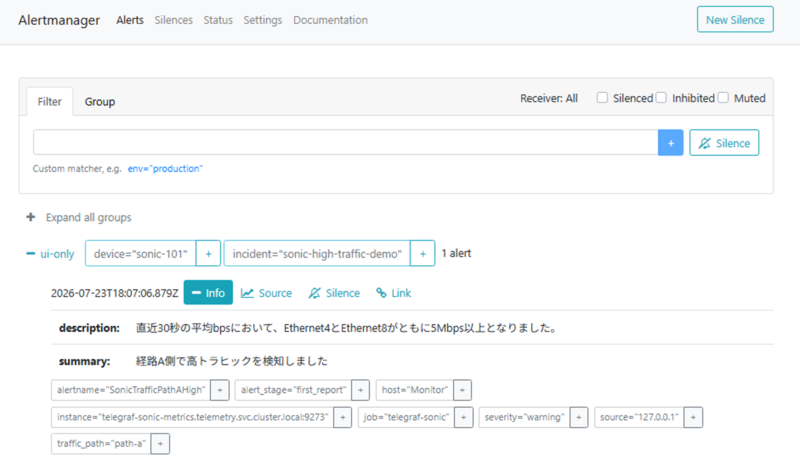Viewport: 800px width, 468px height.
Task: Add alertname="SonicTrafficPathAHigh" to filter
Action: (x=220, y=390)
